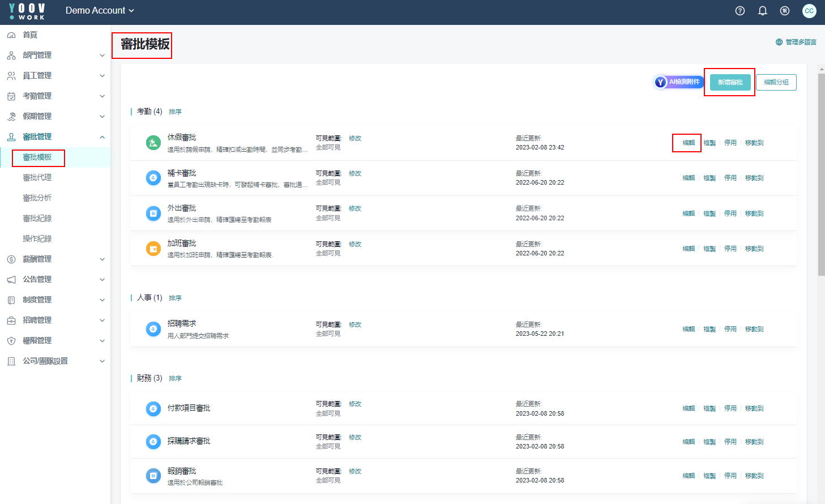Click the 加班審批 orange template icon
Screen dimensions: 825x504
click(x=153, y=249)
